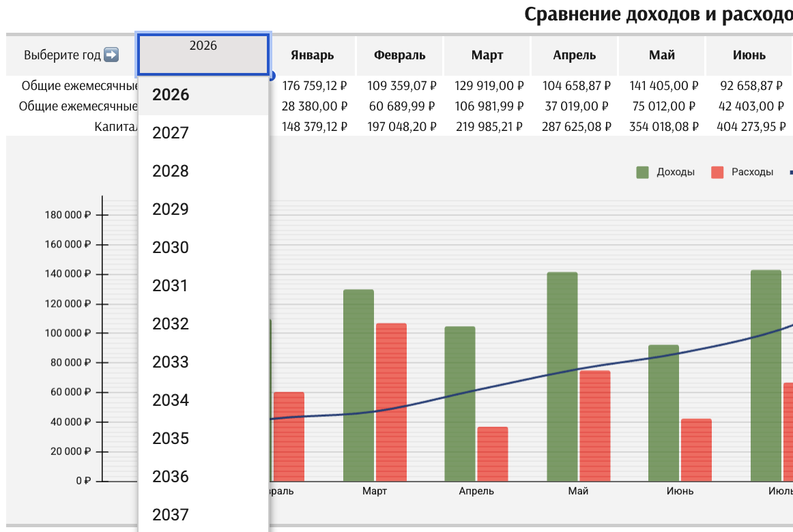Pick 2037 at the list bottom

tap(203, 515)
